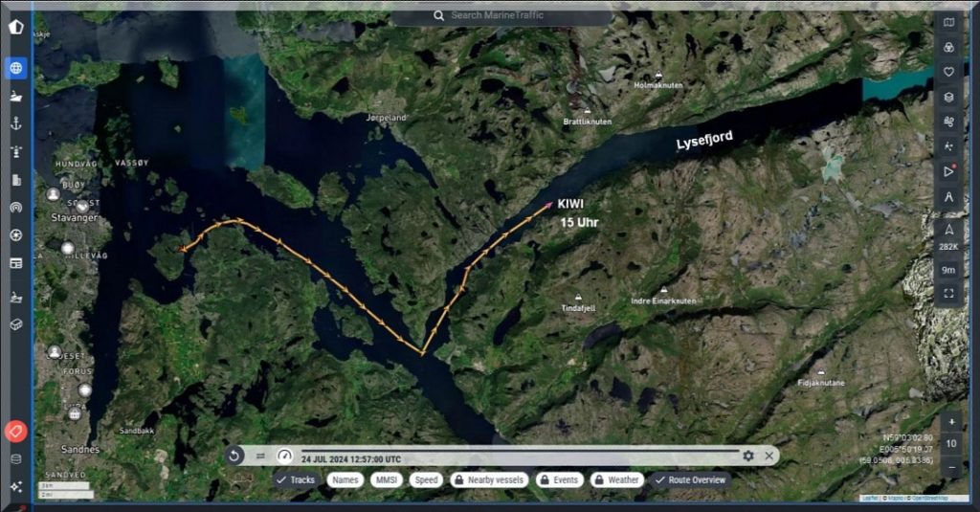Click the Search MarineTraffic field

[x=502, y=16]
